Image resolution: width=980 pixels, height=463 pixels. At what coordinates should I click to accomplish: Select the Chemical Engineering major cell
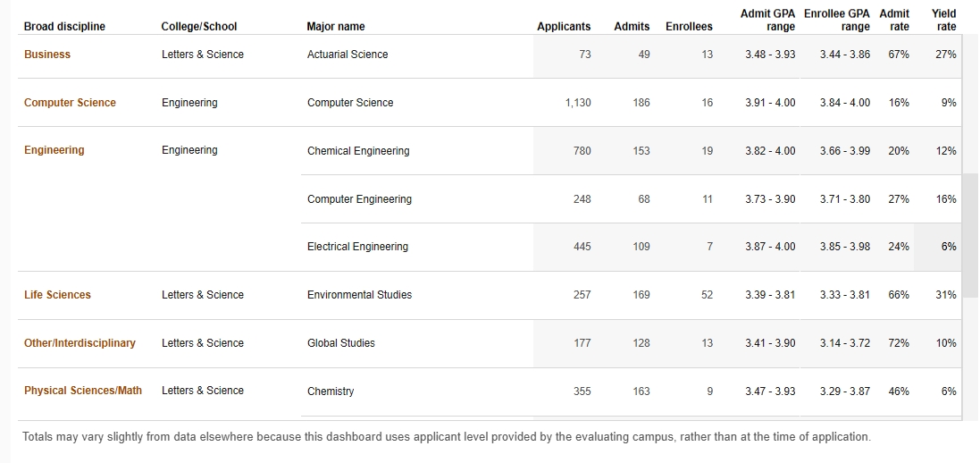pos(358,151)
